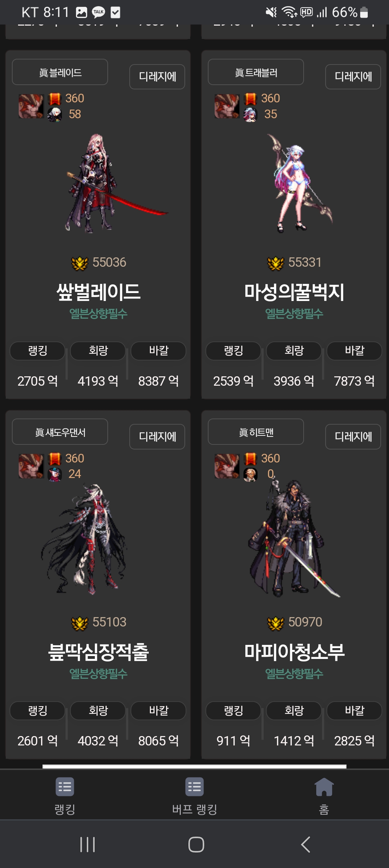This screenshot has width=389, height=868.
Task: Tap the Android recent apps button
Action: 88,844
